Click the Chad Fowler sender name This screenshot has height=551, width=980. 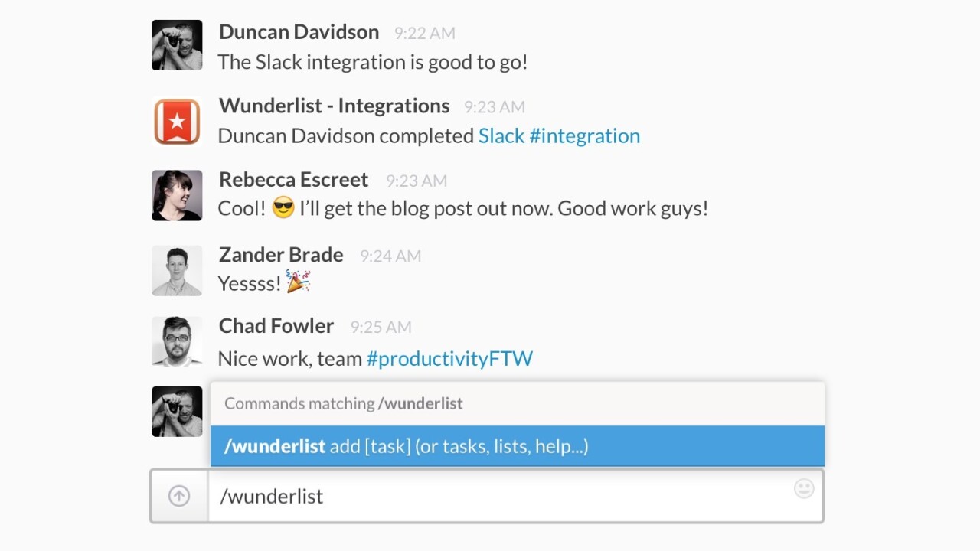click(276, 325)
